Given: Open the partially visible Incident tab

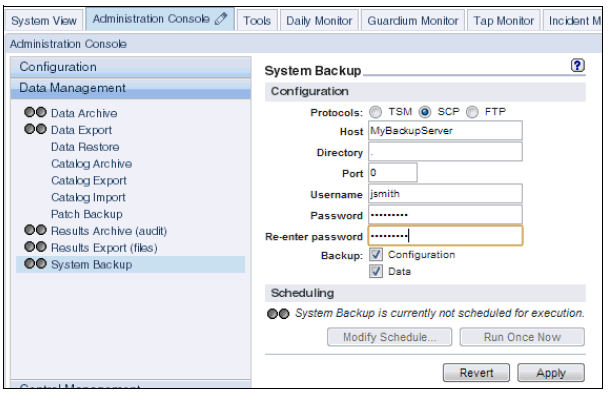Looking at the screenshot, I should point(572,20).
